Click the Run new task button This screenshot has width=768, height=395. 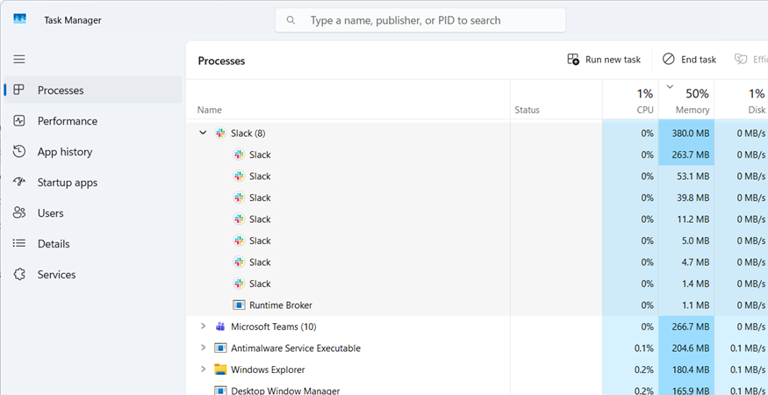604,59
